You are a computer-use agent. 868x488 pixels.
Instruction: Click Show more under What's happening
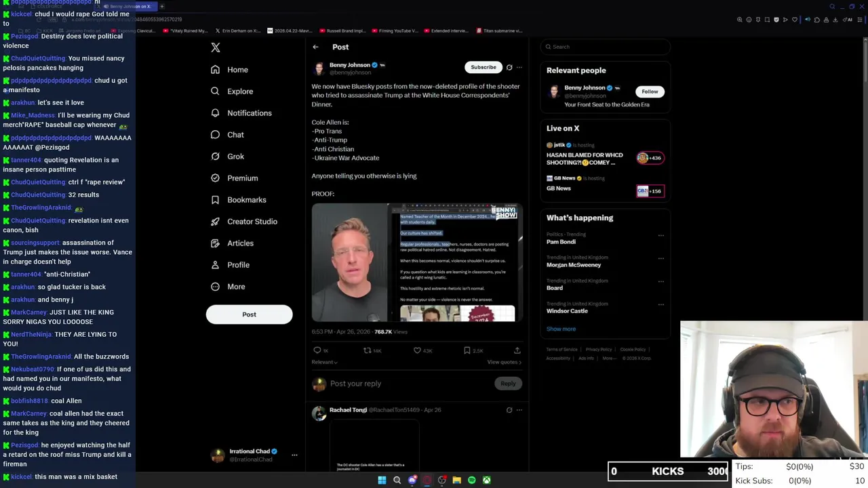pyautogui.click(x=561, y=329)
